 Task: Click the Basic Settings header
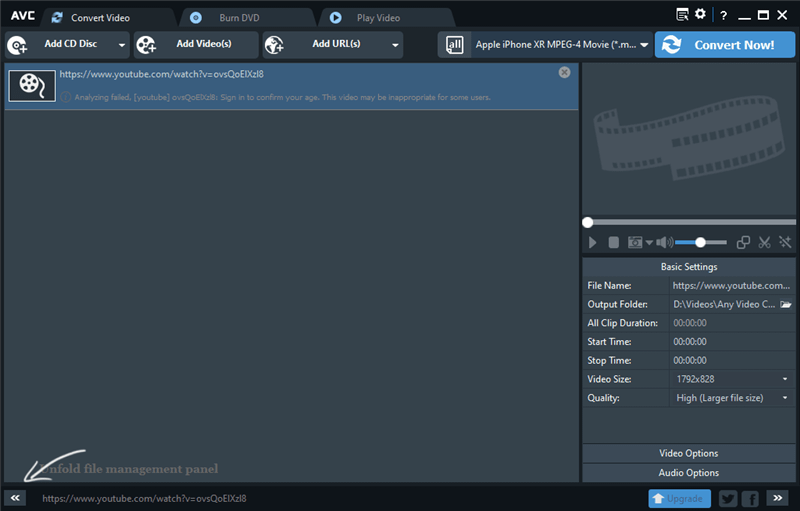(689, 267)
